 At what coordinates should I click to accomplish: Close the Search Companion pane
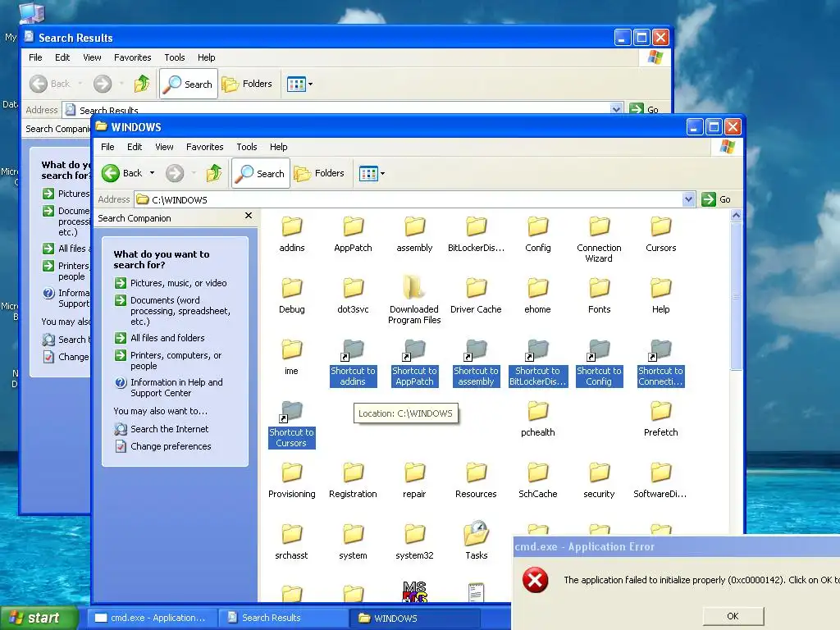[249, 216]
